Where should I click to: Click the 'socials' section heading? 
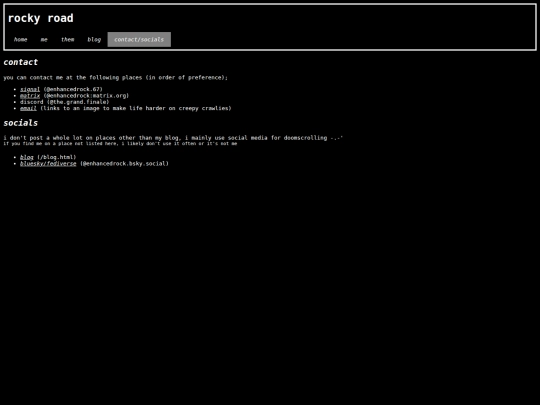21,123
